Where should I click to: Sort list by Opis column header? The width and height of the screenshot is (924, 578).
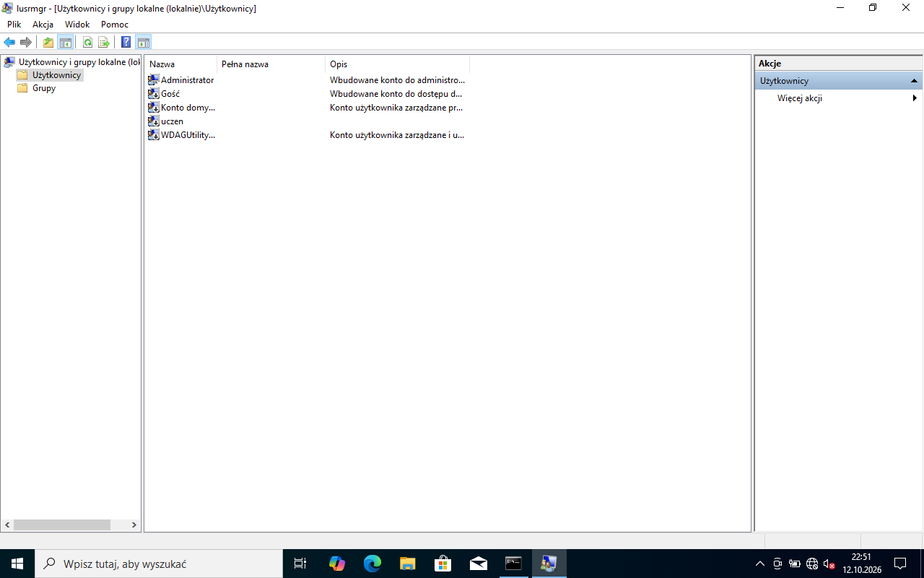tap(397, 64)
